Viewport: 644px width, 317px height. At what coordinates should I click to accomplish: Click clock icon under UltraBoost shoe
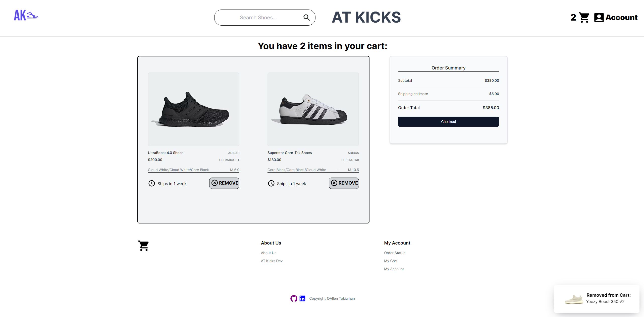(x=152, y=183)
